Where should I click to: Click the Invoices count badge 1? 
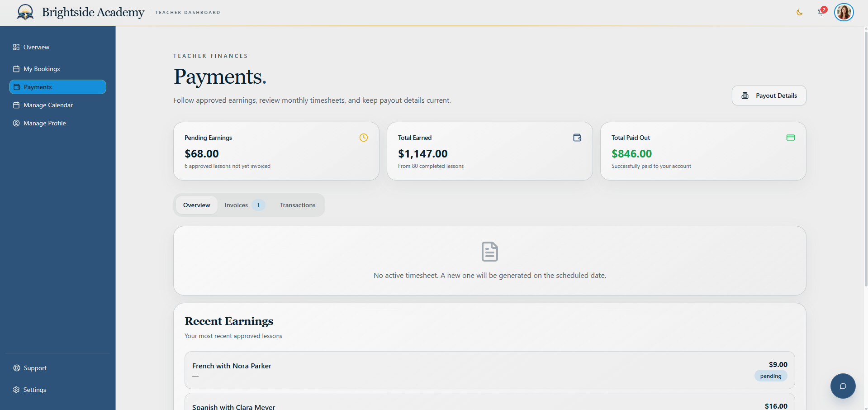[259, 205]
